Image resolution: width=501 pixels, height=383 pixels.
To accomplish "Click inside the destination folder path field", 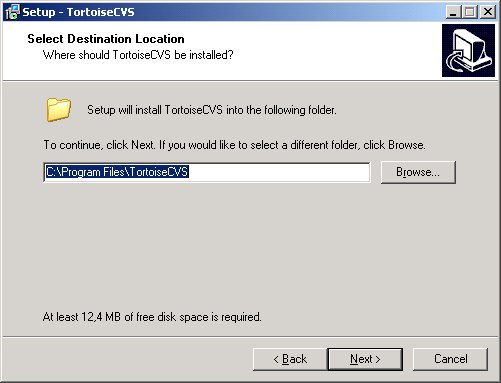I will (x=207, y=172).
